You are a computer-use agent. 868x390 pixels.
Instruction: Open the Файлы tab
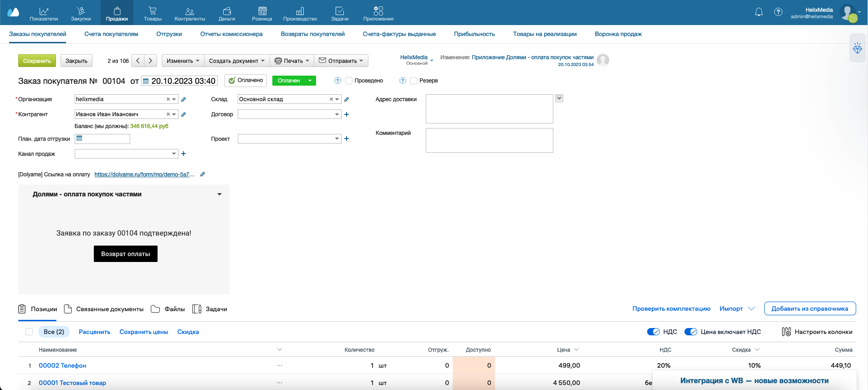168,309
